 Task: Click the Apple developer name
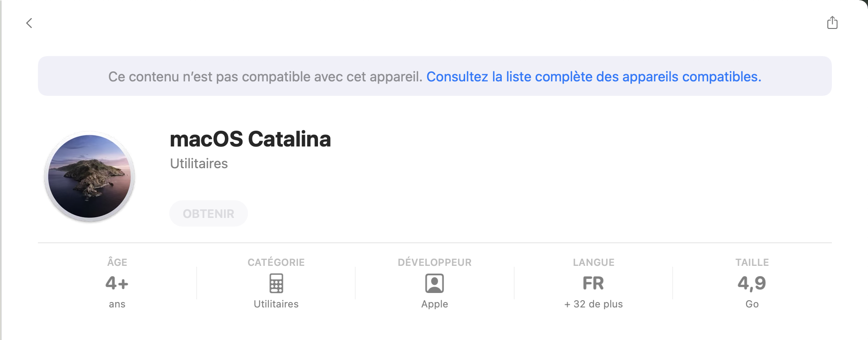click(434, 304)
